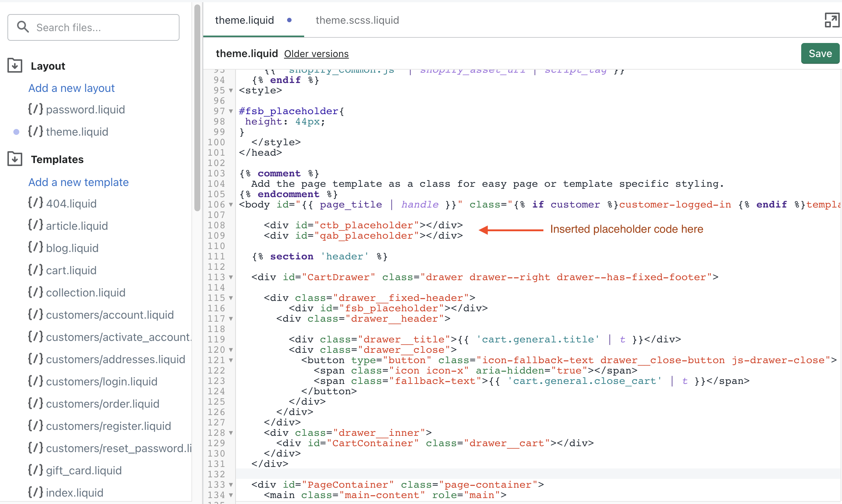Click the search magnifier icon

pyautogui.click(x=23, y=27)
